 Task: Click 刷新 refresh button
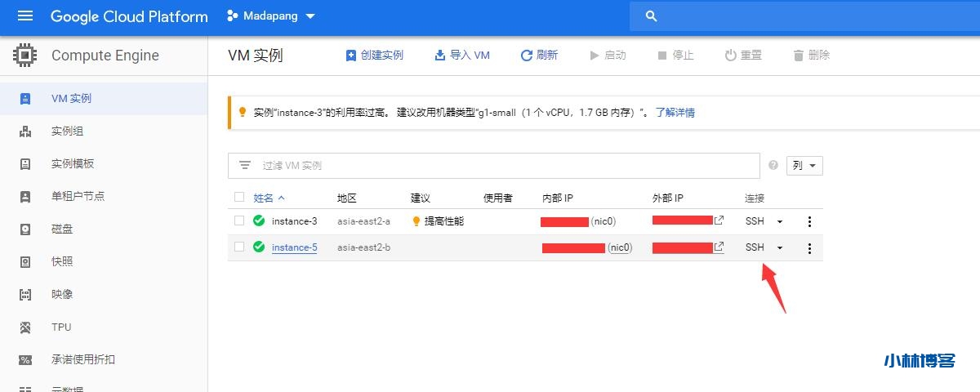tap(539, 56)
